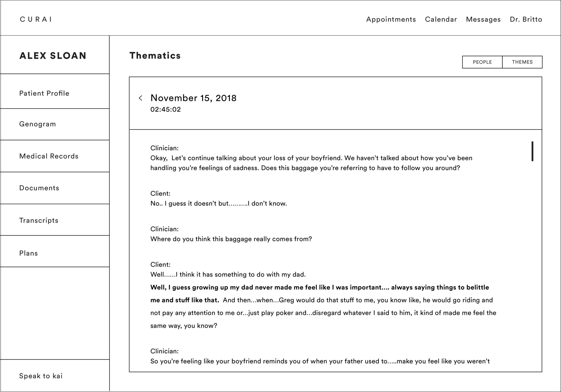Open the Transcripts section

pos(39,220)
